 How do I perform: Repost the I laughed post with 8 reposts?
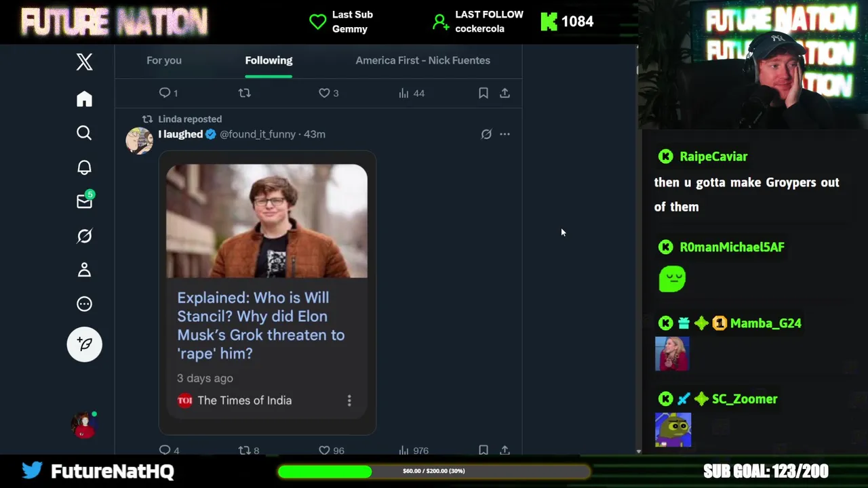(249, 450)
